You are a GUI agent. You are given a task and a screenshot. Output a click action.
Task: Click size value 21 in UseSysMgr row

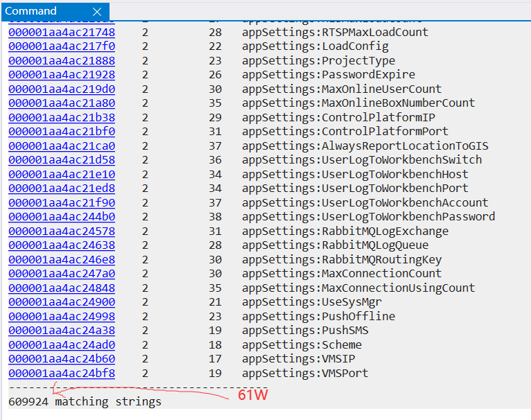pyautogui.click(x=216, y=302)
